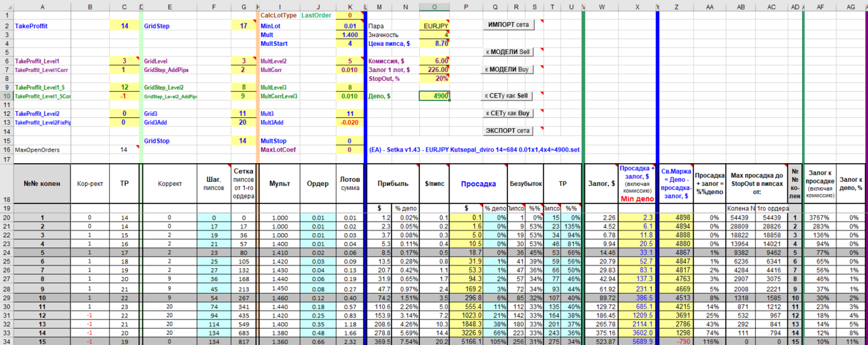Select the Залог 1 лот value 226.00
868x345 pixels.
coord(434,69)
